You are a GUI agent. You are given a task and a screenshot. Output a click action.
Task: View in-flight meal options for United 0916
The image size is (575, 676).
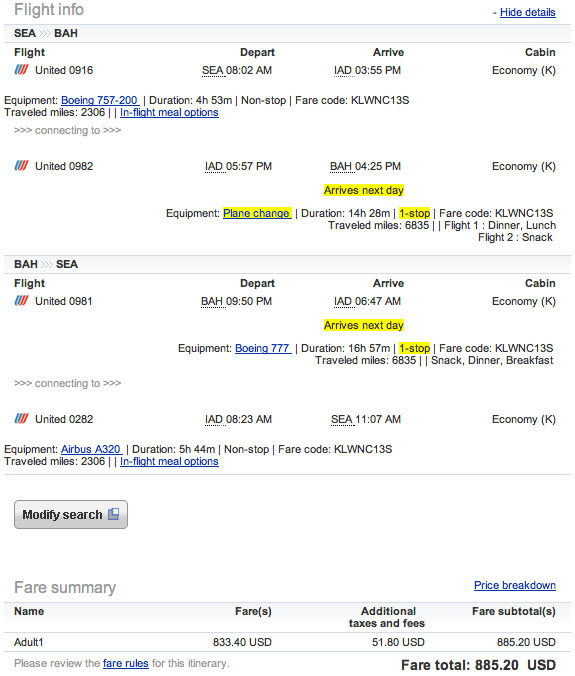tap(169, 112)
